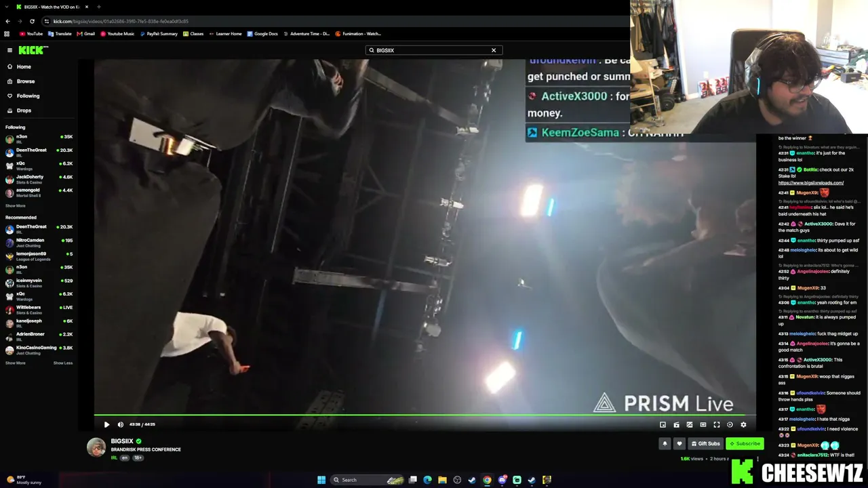Follow BIGSIIX with the heart button

pos(679,443)
